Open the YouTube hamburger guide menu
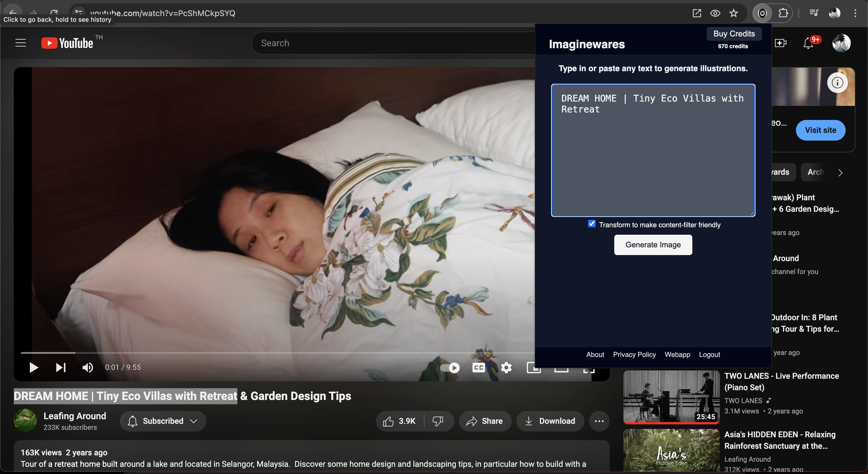Screen dimensions: 868x474 point(21,43)
